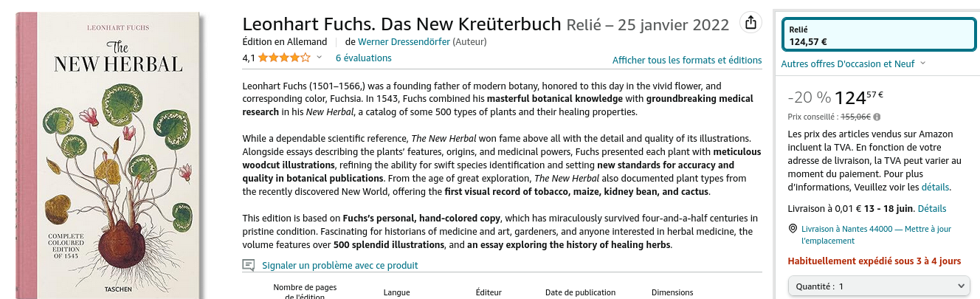
Task: Click the info icon next to Prix conseillé
Action: (877, 117)
